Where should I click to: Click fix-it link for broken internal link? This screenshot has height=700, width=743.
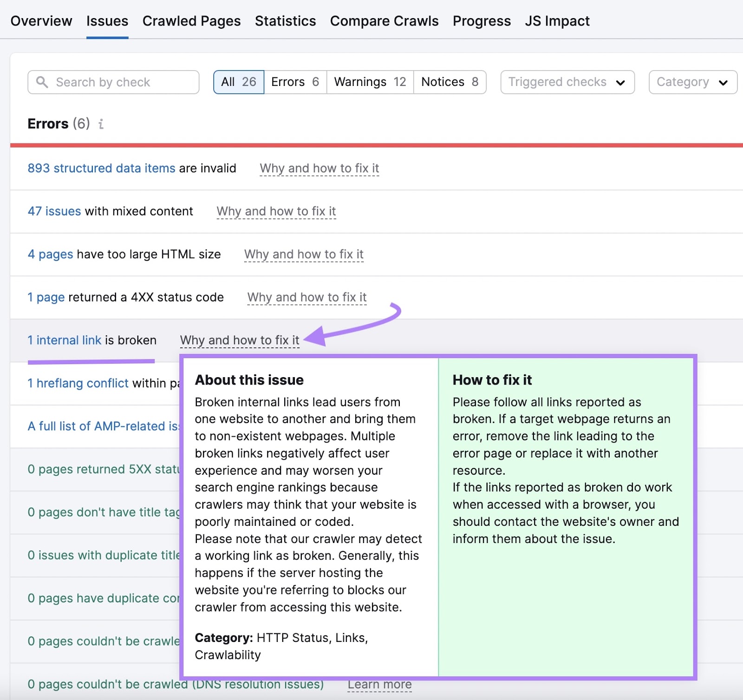pyautogui.click(x=240, y=340)
